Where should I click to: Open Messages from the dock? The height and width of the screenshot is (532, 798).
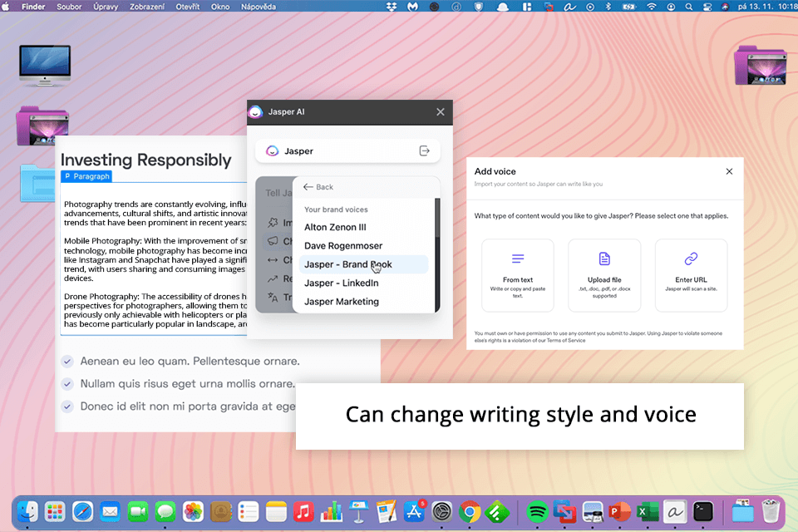click(x=165, y=512)
